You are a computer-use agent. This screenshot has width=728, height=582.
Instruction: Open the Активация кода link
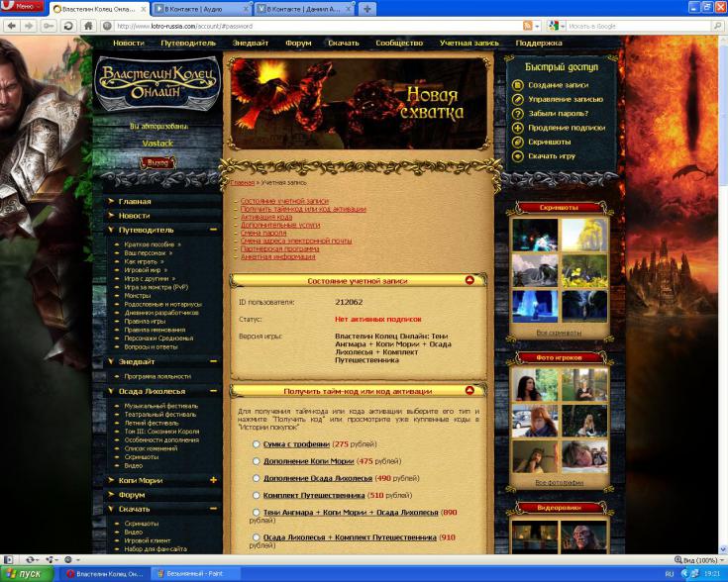(x=266, y=217)
